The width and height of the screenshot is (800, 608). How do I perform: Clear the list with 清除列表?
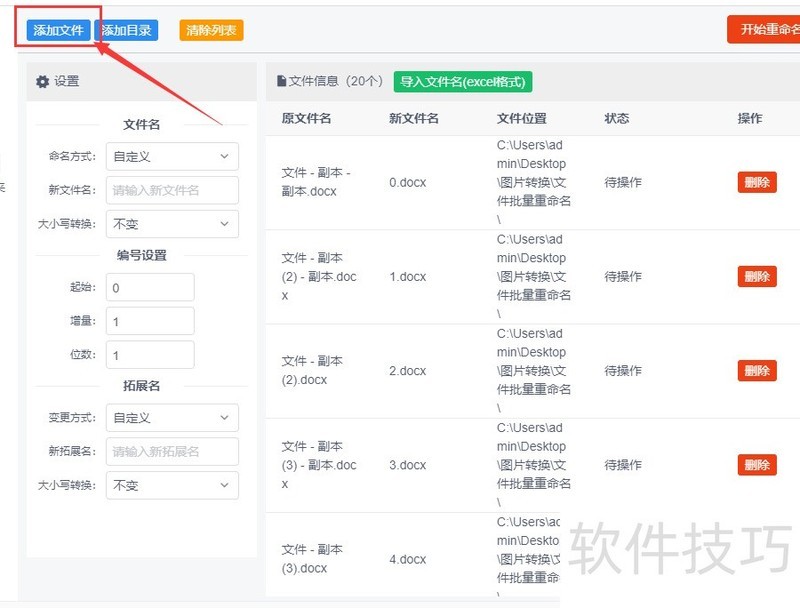(x=211, y=30)
